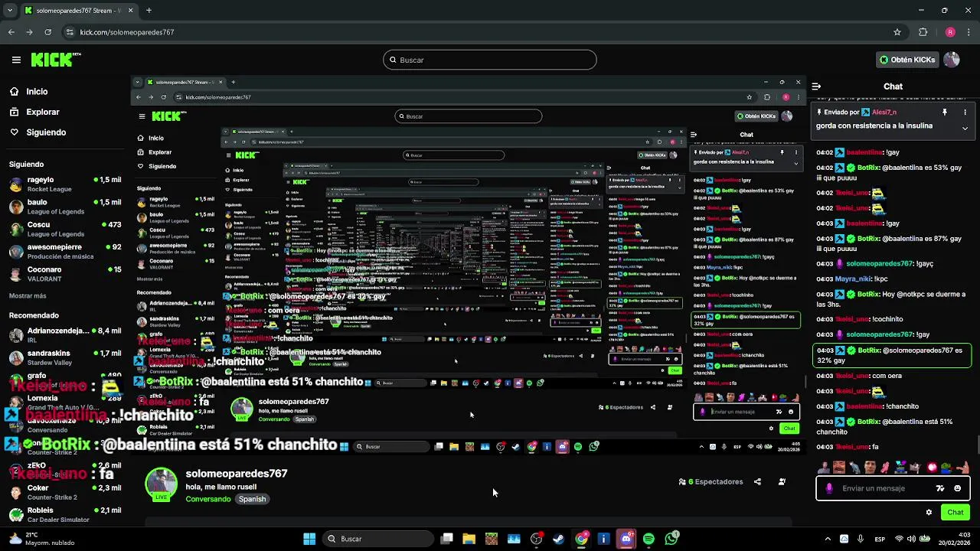The image size is (980, 551).
Task: Open the Kick hamburger sidebar menu
Action: click(16, 60)
